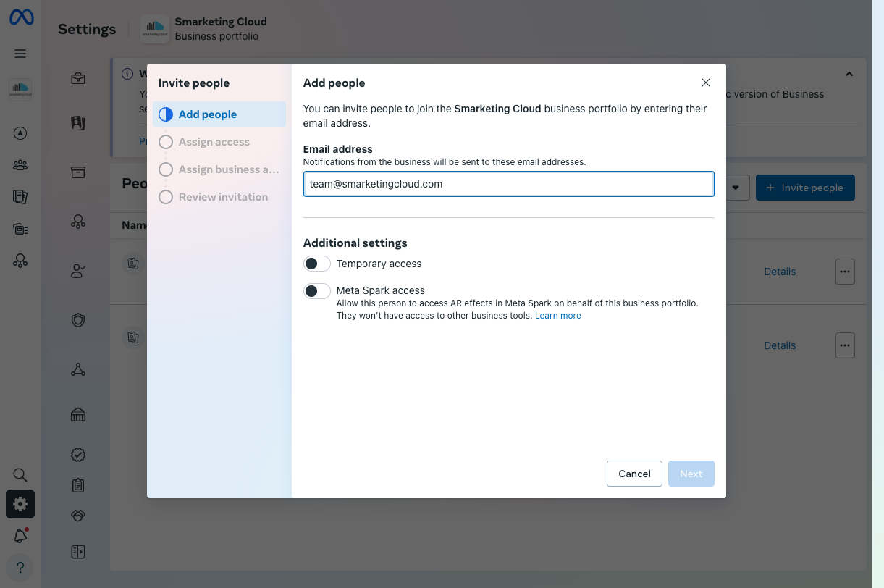
Task: Open the clipboard icon in settings sidebar
Action: [x=78, y=485]
